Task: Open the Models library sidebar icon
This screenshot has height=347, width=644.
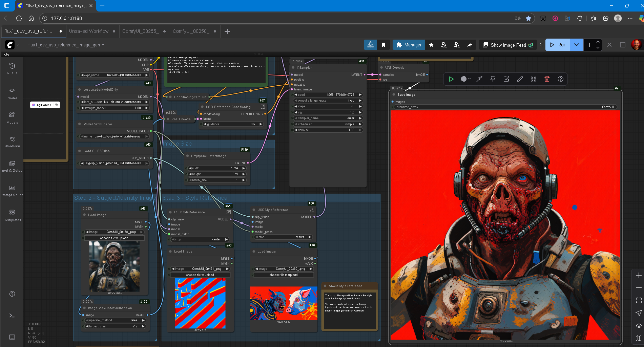Action: click(x=12, y=117)
